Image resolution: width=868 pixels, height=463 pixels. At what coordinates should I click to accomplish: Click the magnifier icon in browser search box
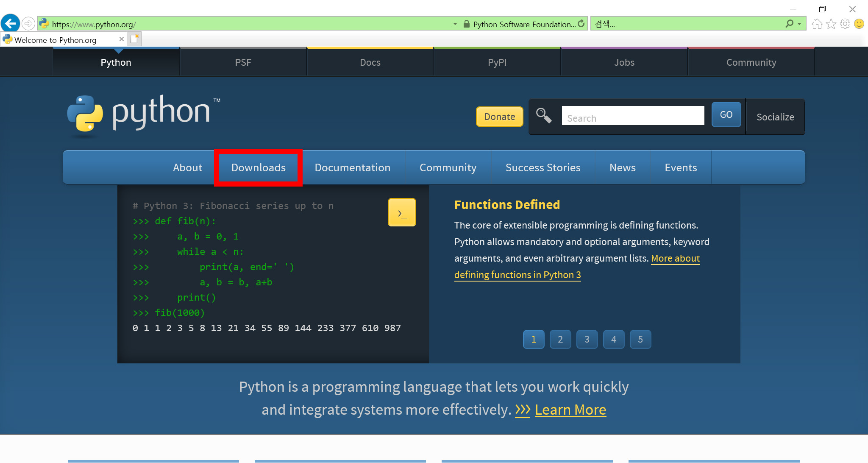tap(789, 24)
